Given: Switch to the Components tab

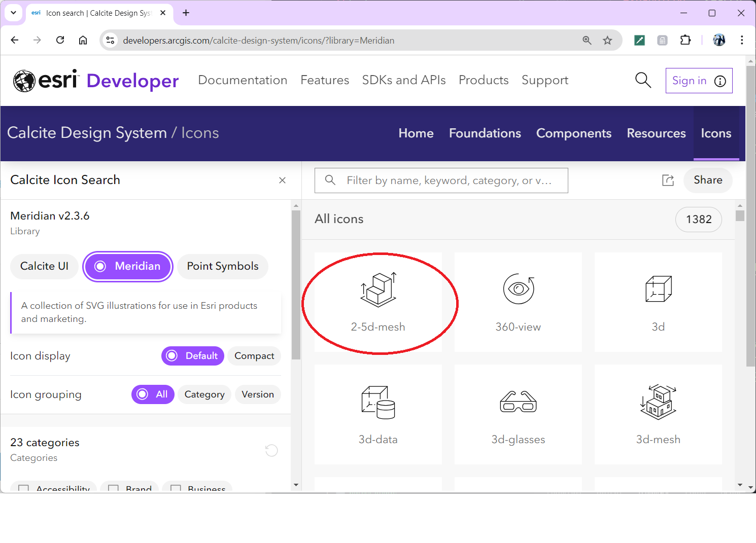Looking at the screenshot, I should coord(574,133).
